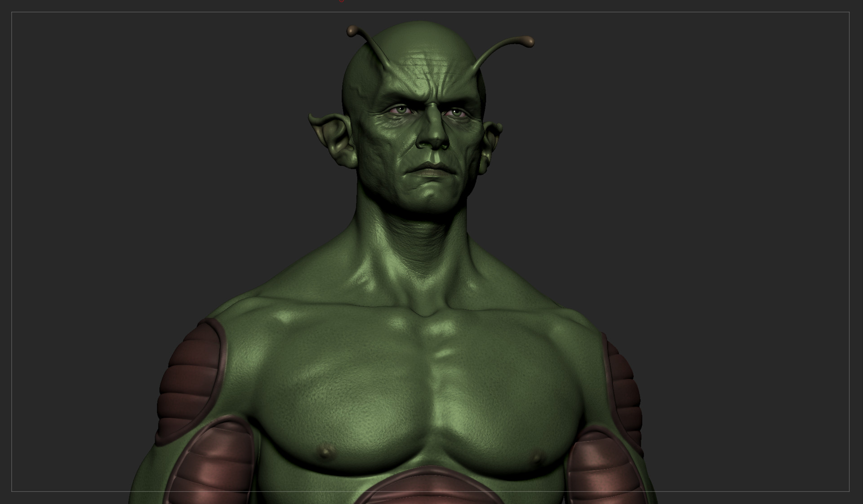Click the empty dark background beside the character

[742, 180]
